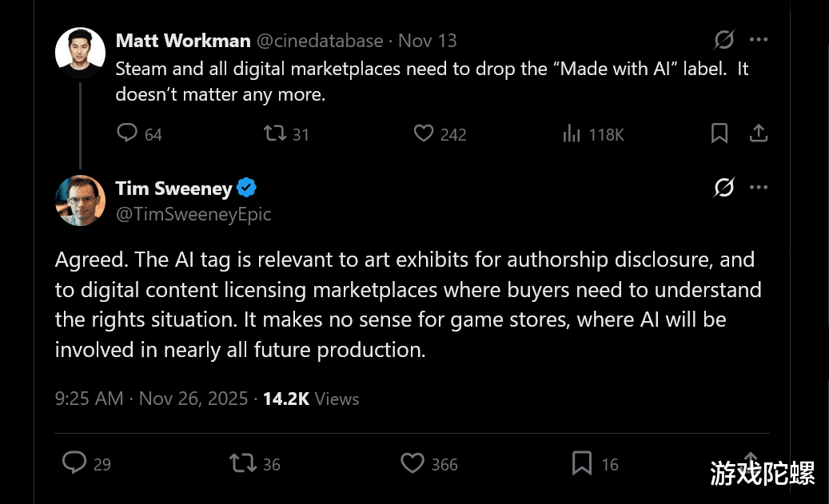
Task: Click Grok icon on Tim Sweeney's post
Action: click(723, 188)
